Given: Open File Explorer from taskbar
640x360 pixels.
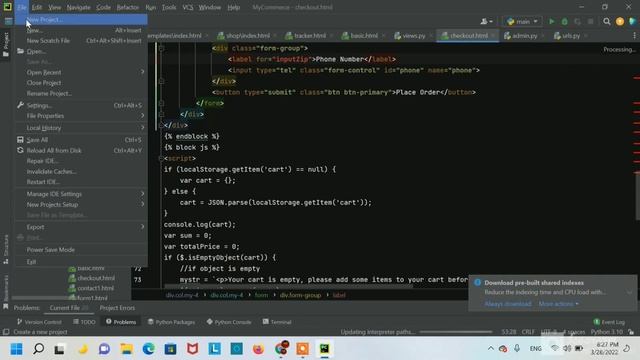Looking at the screenshot, I should 127,349.
